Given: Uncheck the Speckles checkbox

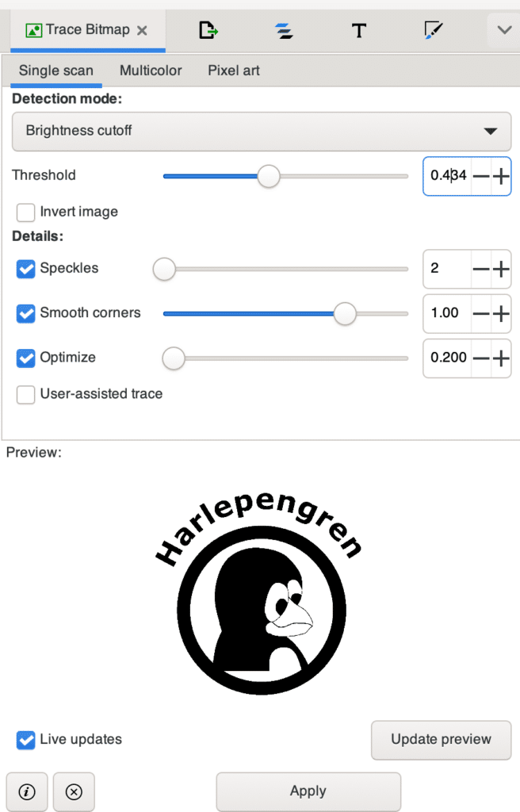Looking at the screenshot, I should (x=26, y=269).
